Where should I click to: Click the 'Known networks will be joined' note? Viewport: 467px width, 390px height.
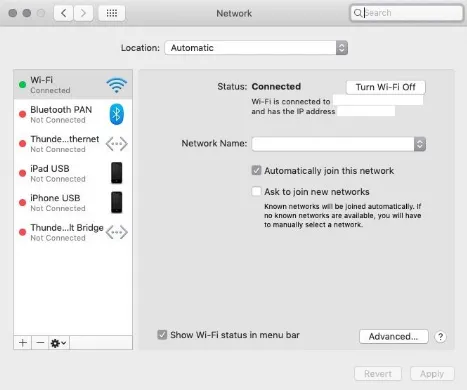(x=343, y=216)
